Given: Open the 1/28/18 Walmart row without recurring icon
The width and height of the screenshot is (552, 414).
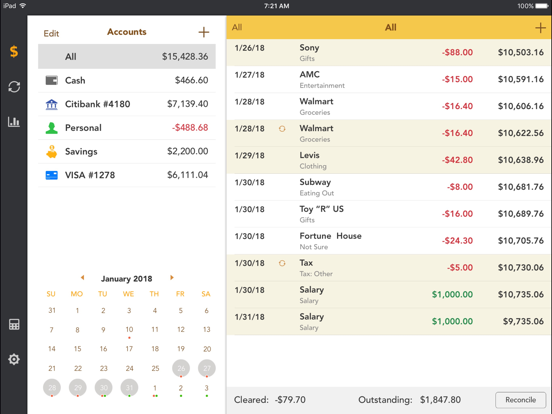Looking at the screenshot, I should click(389, 106).
